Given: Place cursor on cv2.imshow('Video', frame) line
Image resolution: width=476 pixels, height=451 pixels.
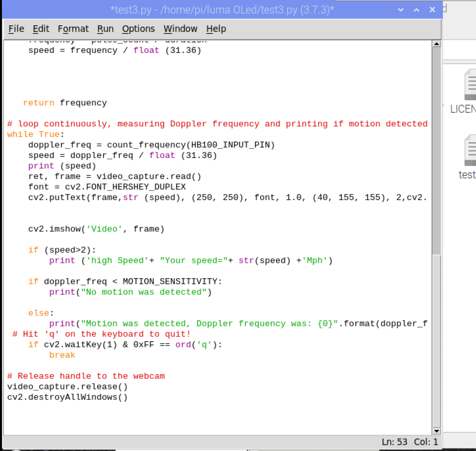Looking at the screenshot, I should coord(96,229).
